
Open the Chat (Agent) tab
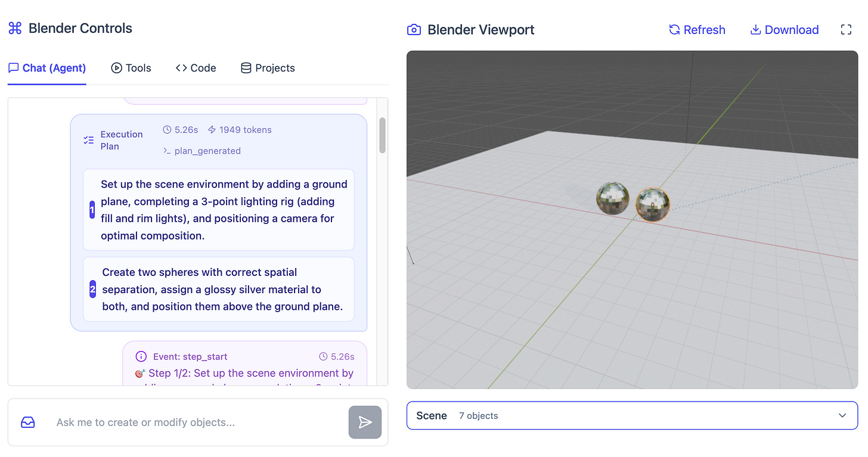(47, 68)
